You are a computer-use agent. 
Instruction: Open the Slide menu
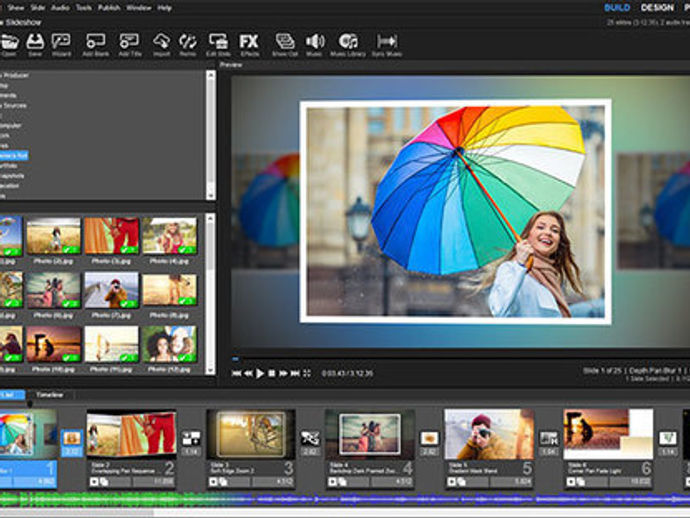[x=38, y=7]
